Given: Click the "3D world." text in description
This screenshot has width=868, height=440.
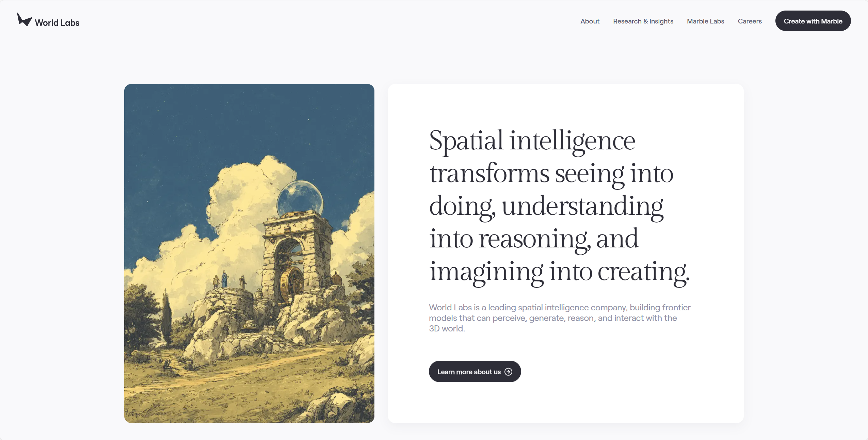Looking at the screenshot, I should pyautogui.click(x=447, y=329).
